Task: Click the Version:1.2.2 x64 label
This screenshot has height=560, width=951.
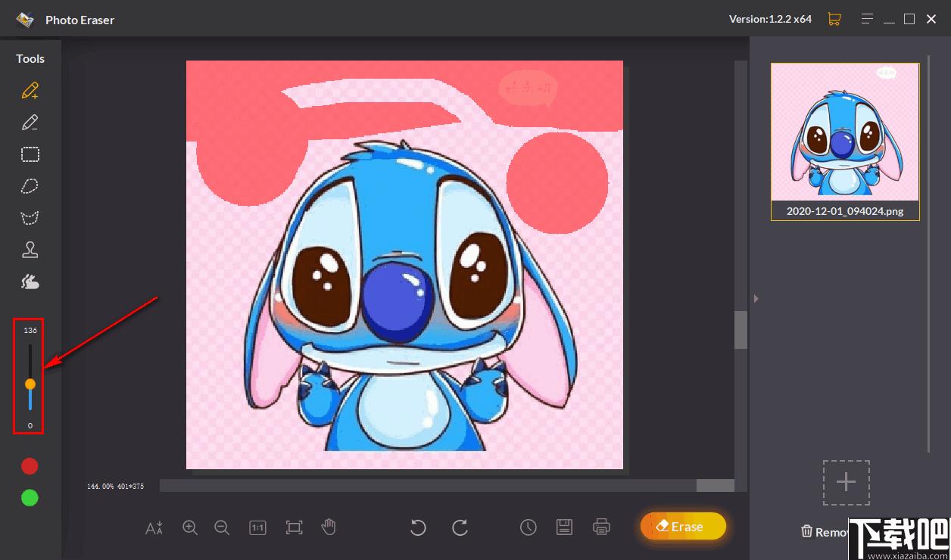Action: click(x=770, y=19)
